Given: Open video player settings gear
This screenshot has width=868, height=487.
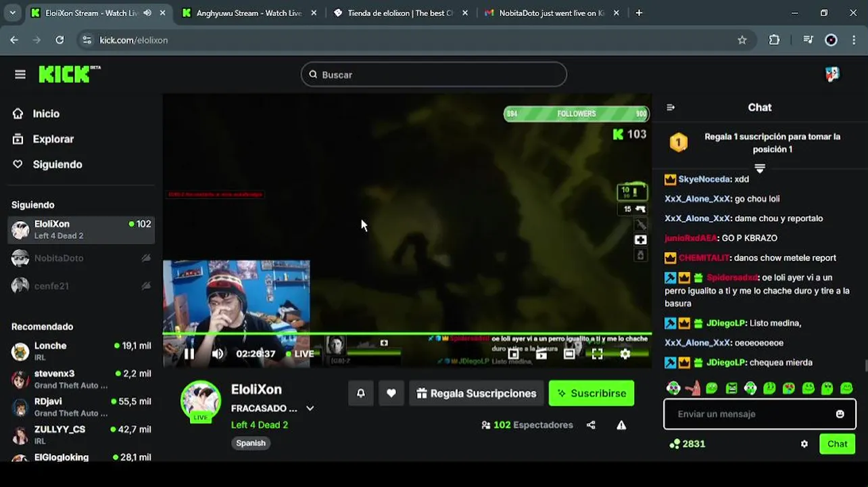Looking at the screenshot, I should pyautogui.click(x=625, y=353).
